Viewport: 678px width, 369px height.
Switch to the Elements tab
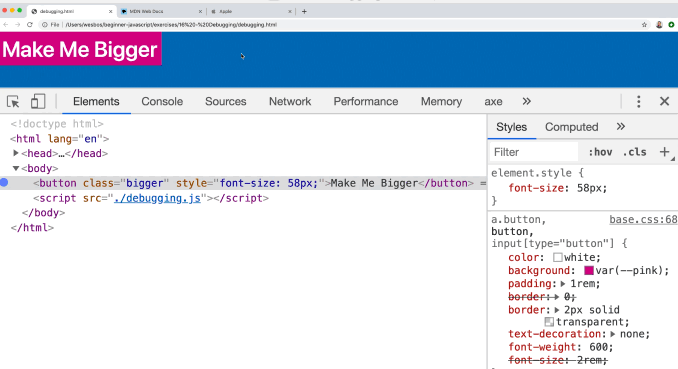click(x=96, y=102)
